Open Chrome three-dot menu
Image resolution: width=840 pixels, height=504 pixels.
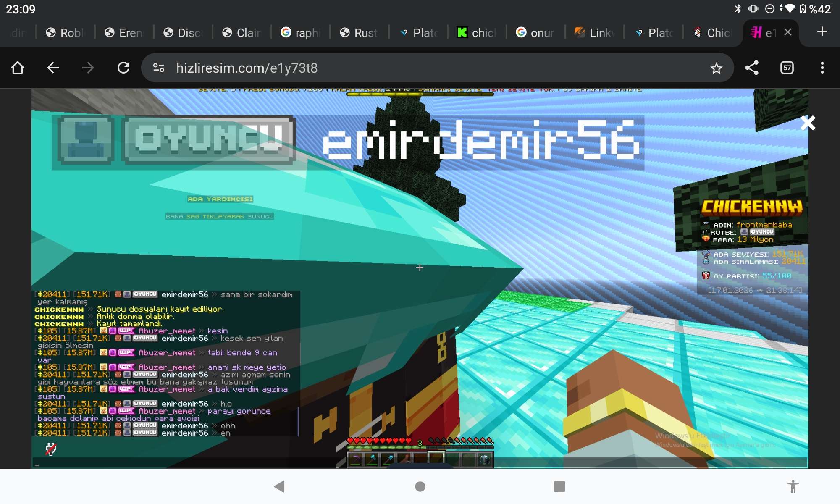click(822, 68)
